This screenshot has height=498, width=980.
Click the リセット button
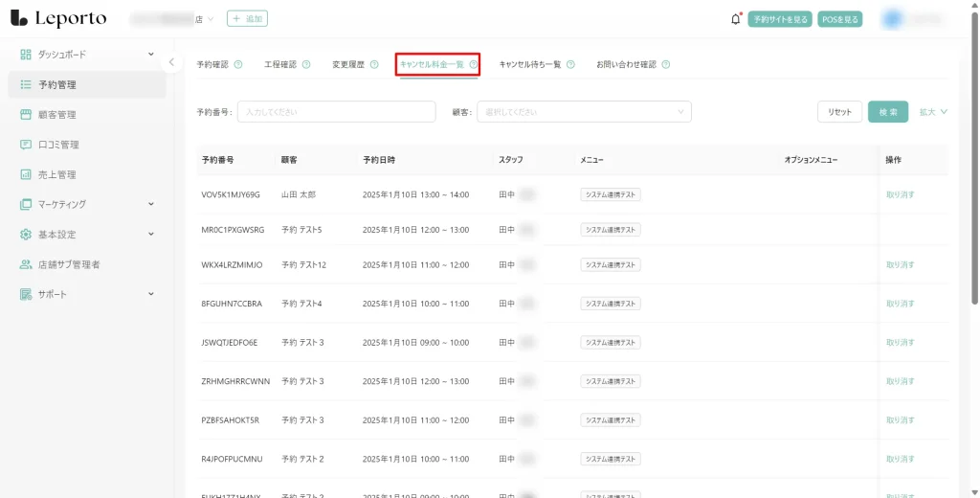tap(839, 112)
